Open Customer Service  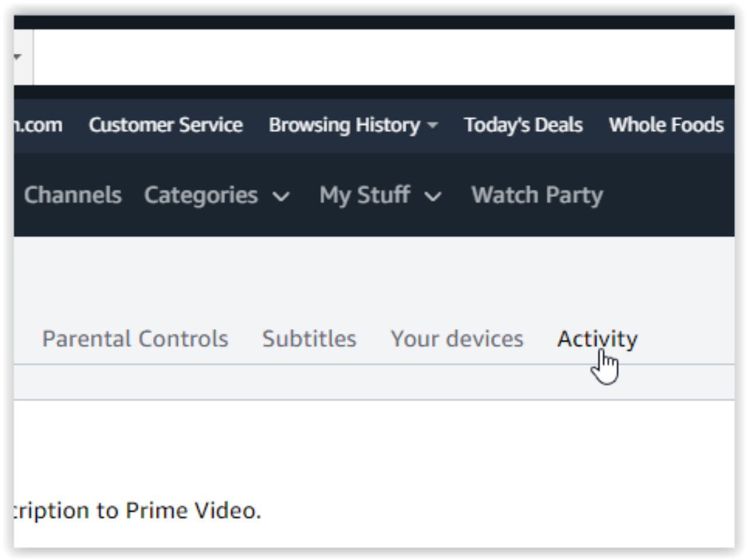tap(166, 124)
